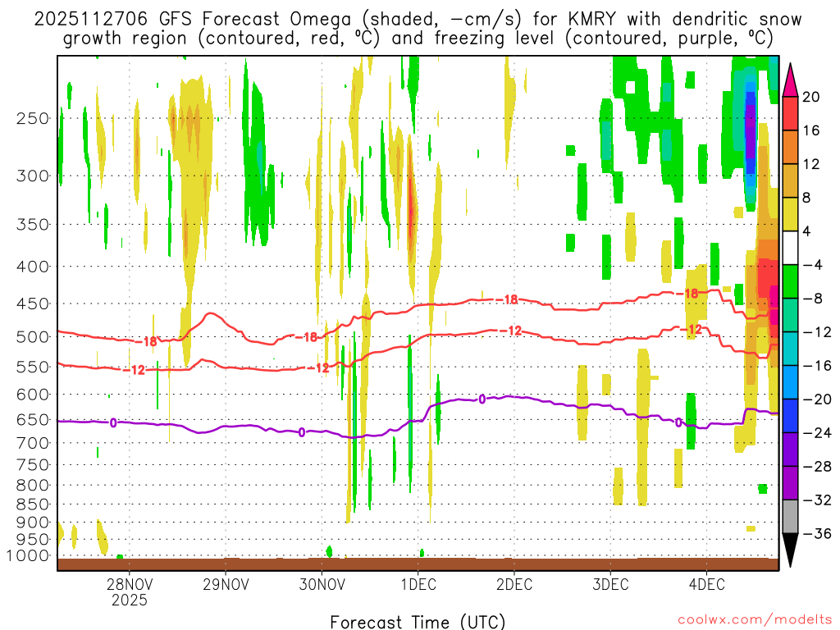The width and height of the screenshot is (840, 630).
Task: Select the red color bar segment below 20
Action: pos(791,113)
